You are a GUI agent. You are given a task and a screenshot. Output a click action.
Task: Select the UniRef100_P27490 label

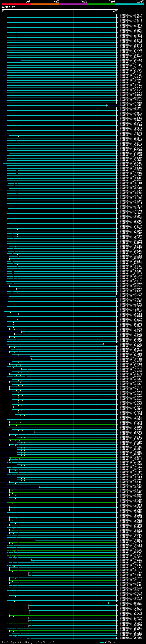tap(131, 306)
